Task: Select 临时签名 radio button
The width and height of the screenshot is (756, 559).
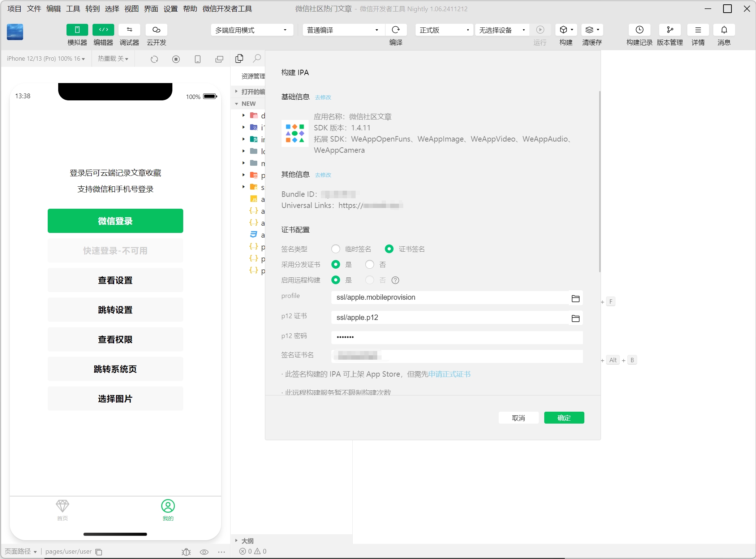Action: pyautogui.click(x=336, y=249)
